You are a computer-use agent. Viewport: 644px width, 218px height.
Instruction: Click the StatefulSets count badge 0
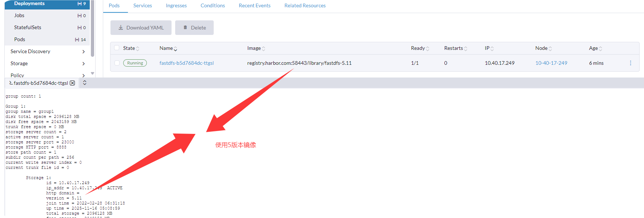coord(82,28)
